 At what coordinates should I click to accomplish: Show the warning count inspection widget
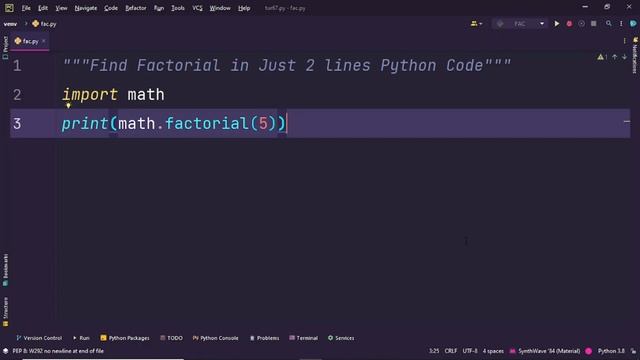602,57
